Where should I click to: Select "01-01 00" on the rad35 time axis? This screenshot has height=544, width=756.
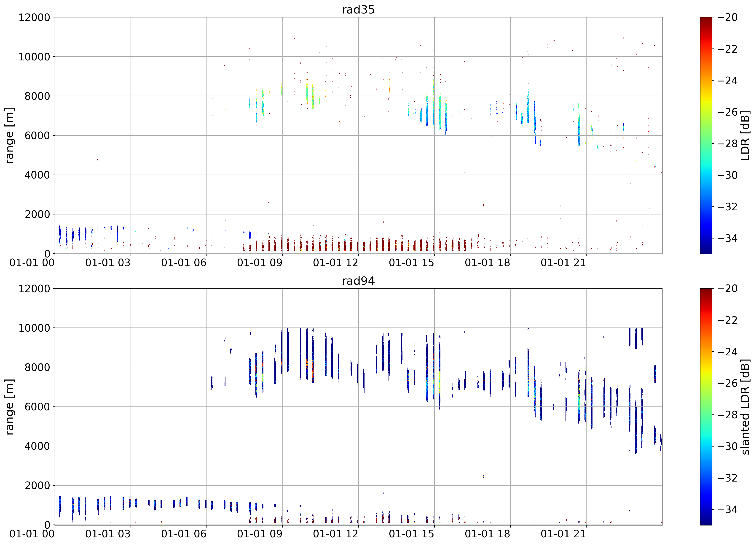[x=32, y=263]
